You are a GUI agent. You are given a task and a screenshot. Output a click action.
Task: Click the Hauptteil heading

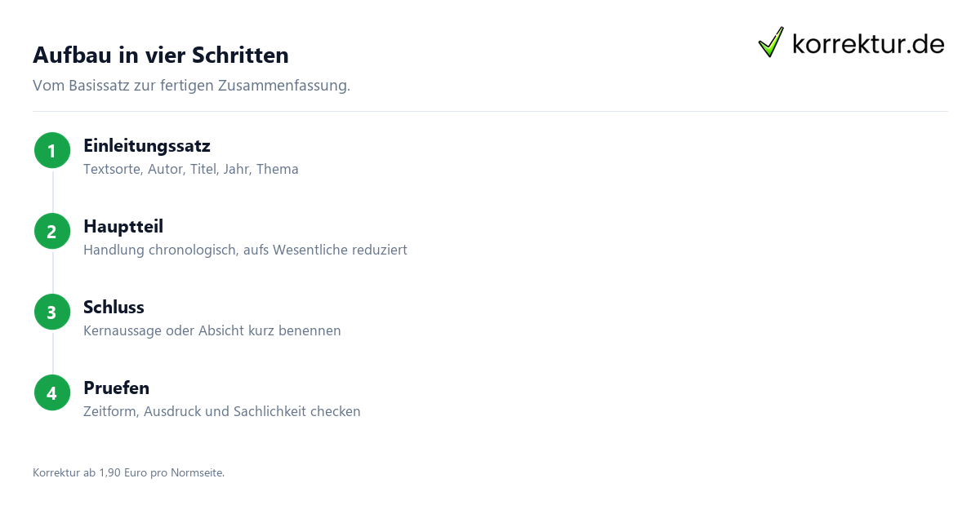click(x=123, y=227)
